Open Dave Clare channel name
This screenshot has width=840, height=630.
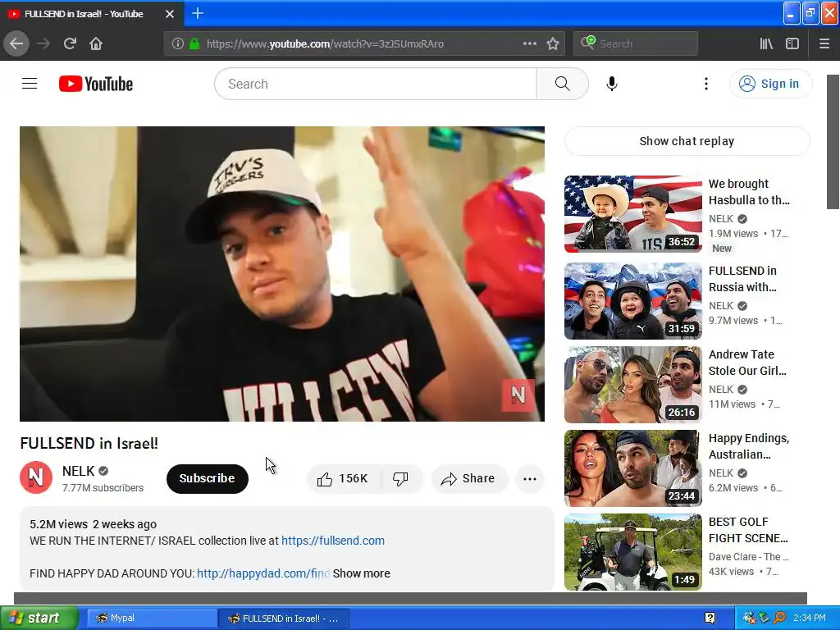click(748, 557)
